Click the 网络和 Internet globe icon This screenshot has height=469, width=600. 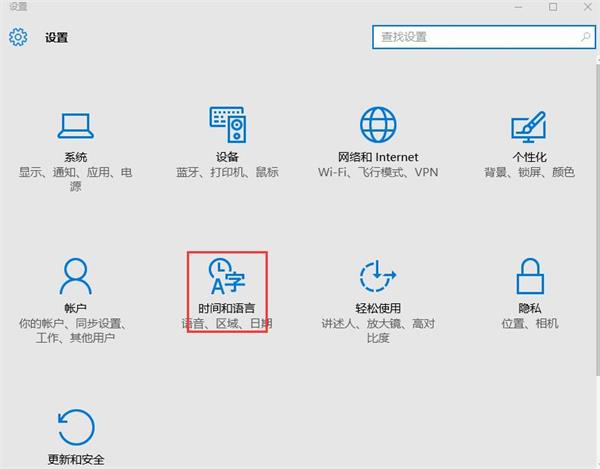coord(378,125)
